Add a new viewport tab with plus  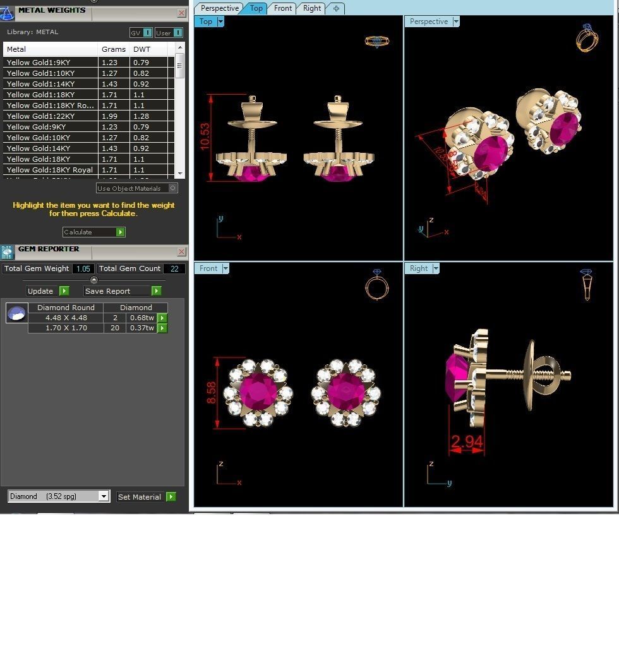click(x=336, y=8)
